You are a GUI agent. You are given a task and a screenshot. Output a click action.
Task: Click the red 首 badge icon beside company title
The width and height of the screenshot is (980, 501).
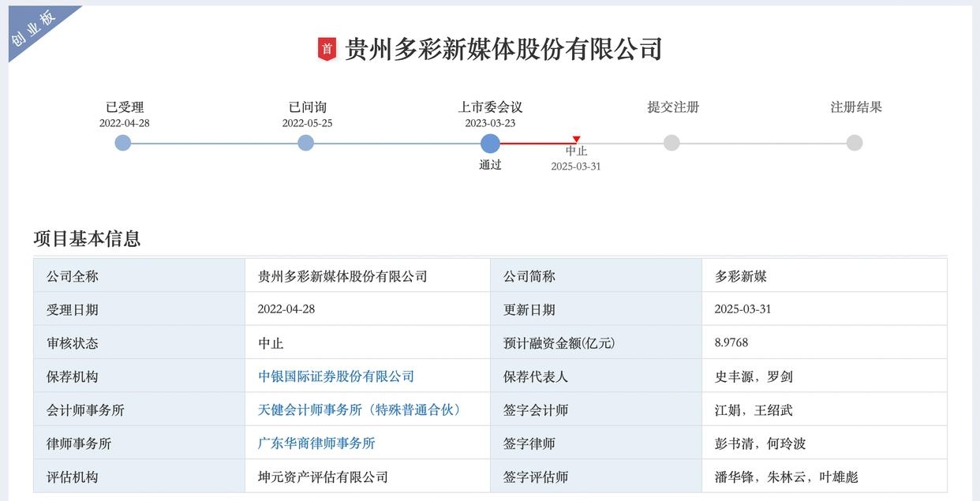[327, 49]
